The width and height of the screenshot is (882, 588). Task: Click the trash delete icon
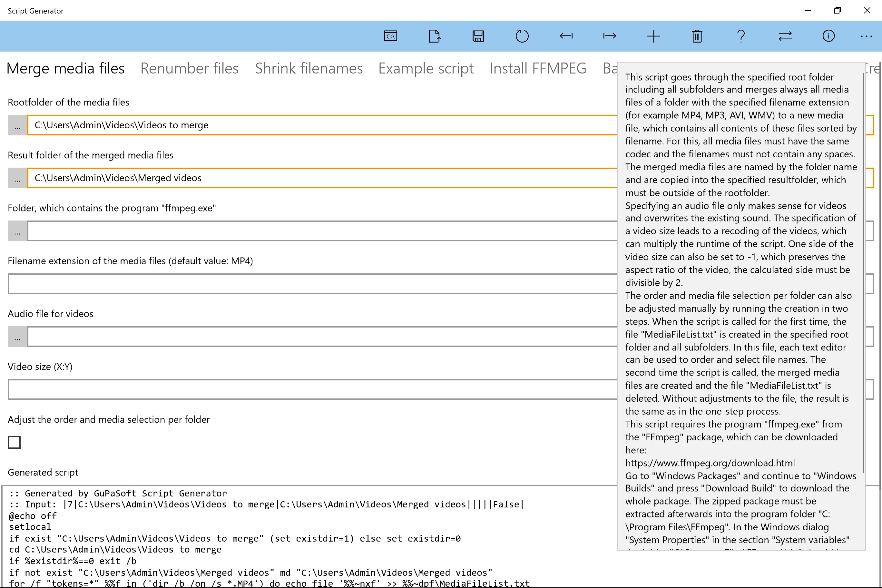click(x=697, y=36)
